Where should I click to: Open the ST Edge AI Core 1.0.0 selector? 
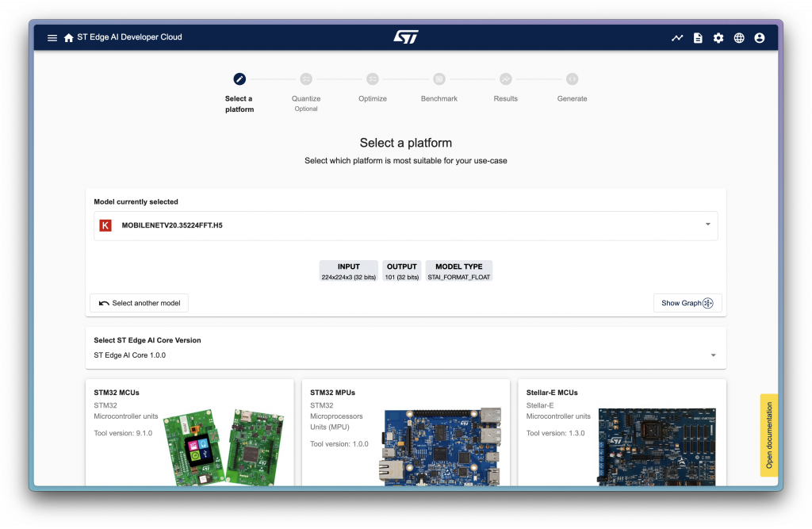click(x=405, y=355)
